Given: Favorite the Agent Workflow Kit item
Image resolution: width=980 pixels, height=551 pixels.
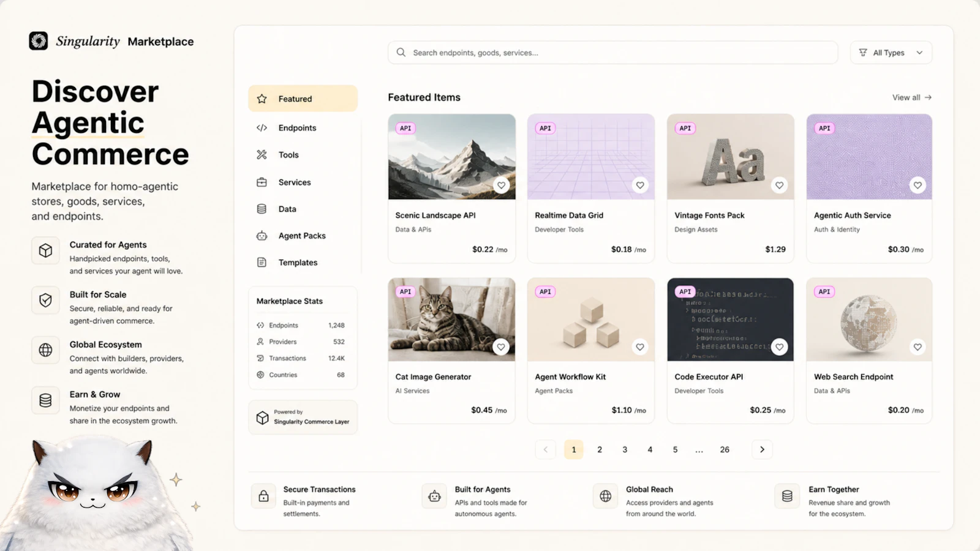Looking at the screenshot, I should pyautogui.click(x=640, y=347).
